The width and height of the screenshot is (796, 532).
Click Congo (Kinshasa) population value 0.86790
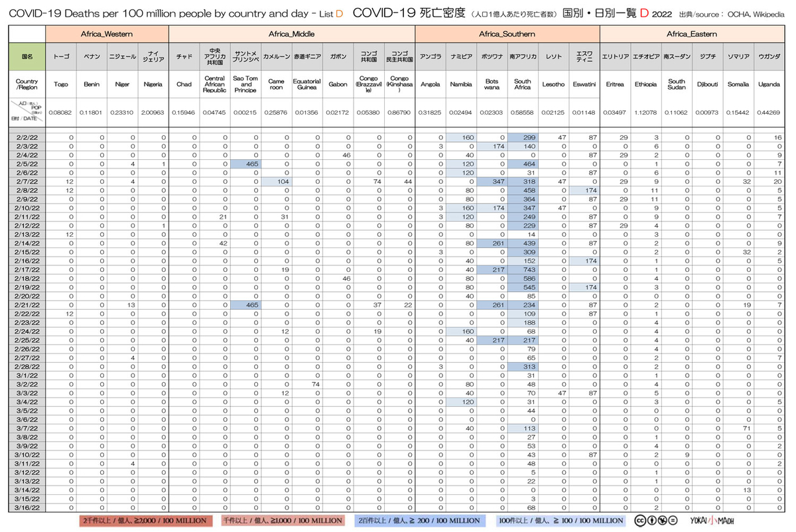click(x=399, y=113)
